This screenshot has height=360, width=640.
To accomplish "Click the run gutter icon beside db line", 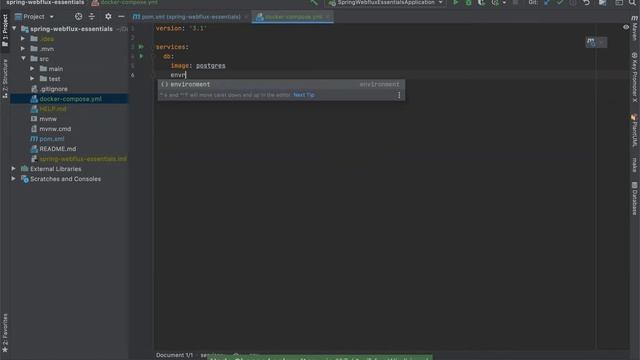I will pos(141,56).
